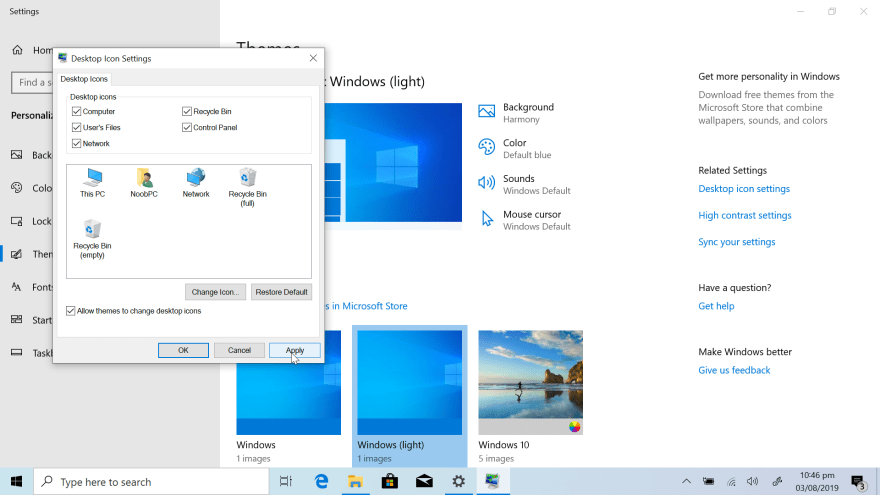Click the Restore Default button
Screen dimensions: 880x495
[281, 292]
